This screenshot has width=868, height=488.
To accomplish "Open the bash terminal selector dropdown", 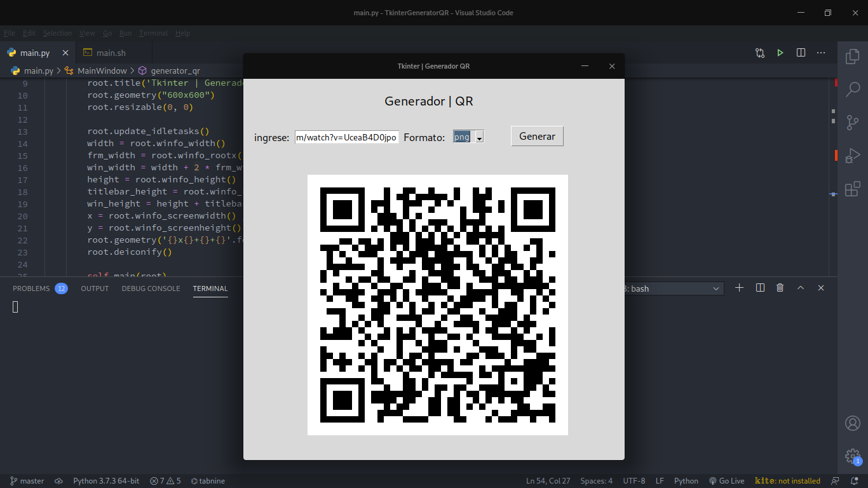I will coord(674,288).
